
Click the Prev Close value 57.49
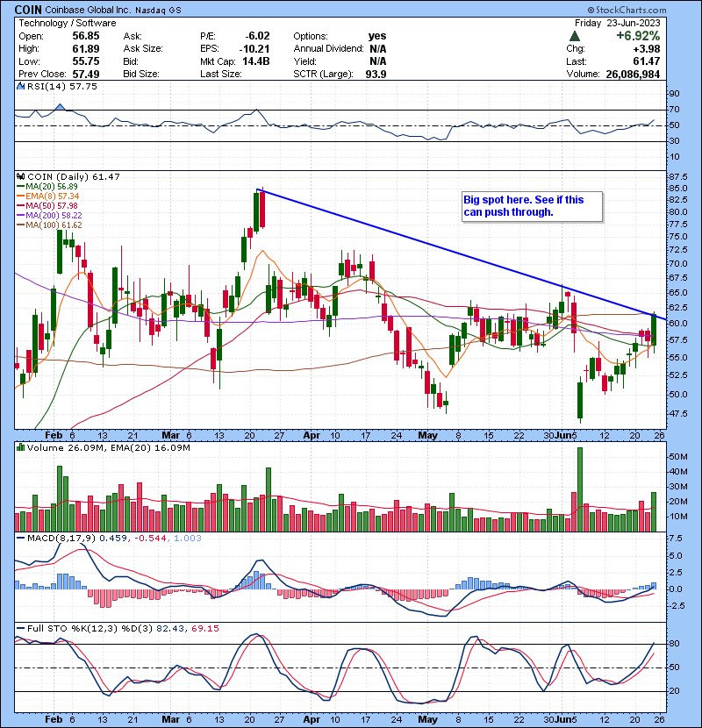point(85,74)
